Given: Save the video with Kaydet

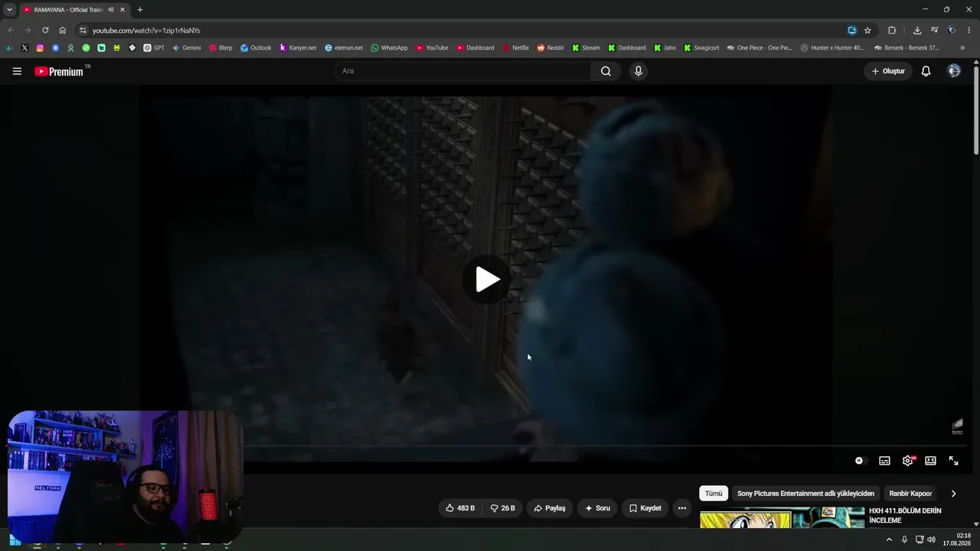Looking at the screenshot, I should tap(645, 508).
